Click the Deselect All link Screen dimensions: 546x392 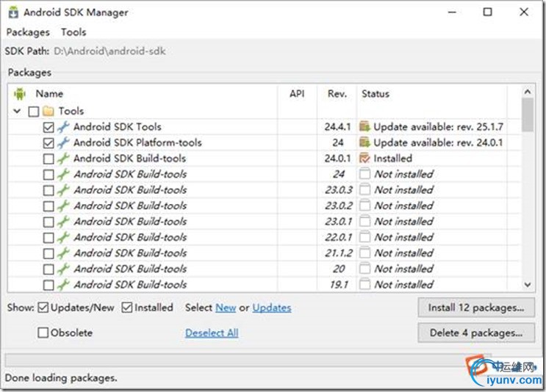pyautogui.click(x=212, y=333)
